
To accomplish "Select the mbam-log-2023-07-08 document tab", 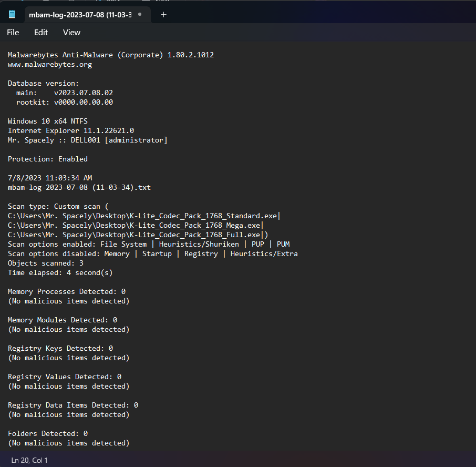I will [x=87, y=15].
